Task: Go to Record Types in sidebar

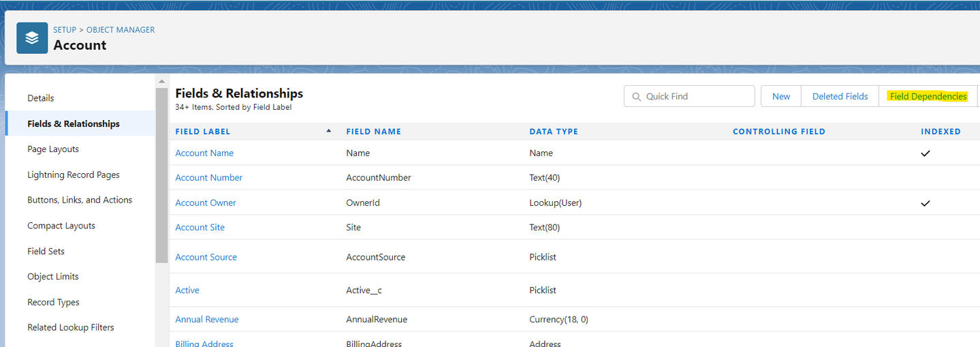Action: pos(53,303)
